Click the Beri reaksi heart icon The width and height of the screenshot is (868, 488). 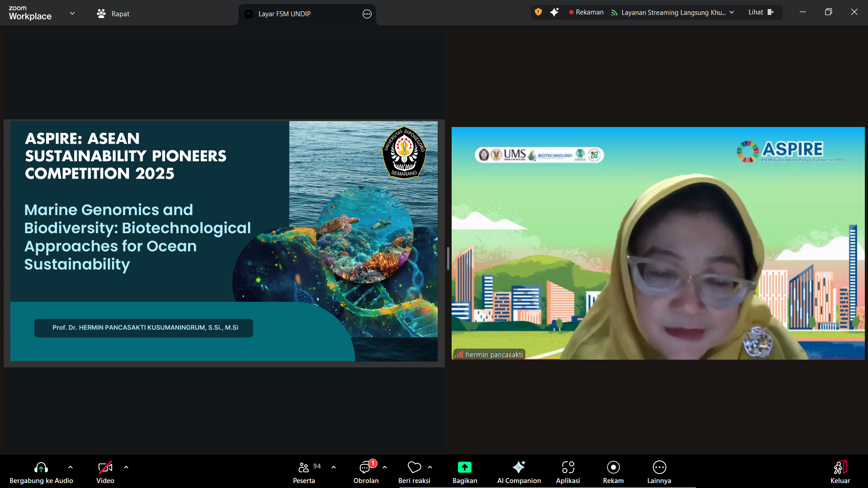point(414,467)
